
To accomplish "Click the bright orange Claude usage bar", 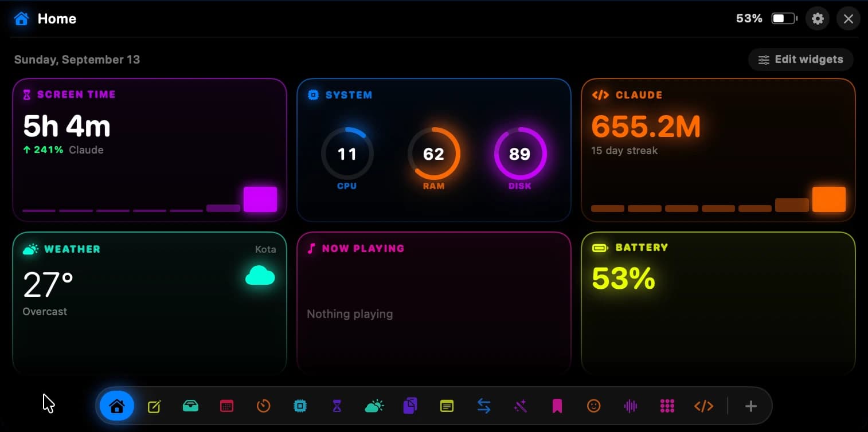I will click(829, 199).
